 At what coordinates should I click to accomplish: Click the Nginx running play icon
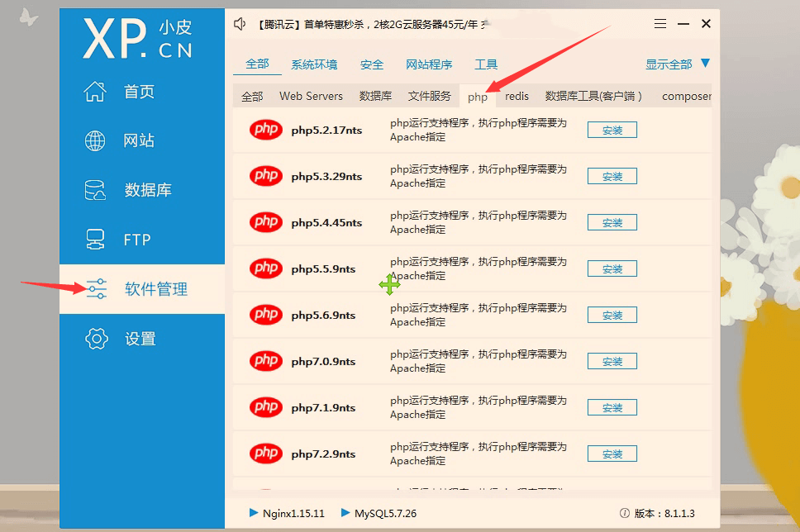tap(254, 513)
